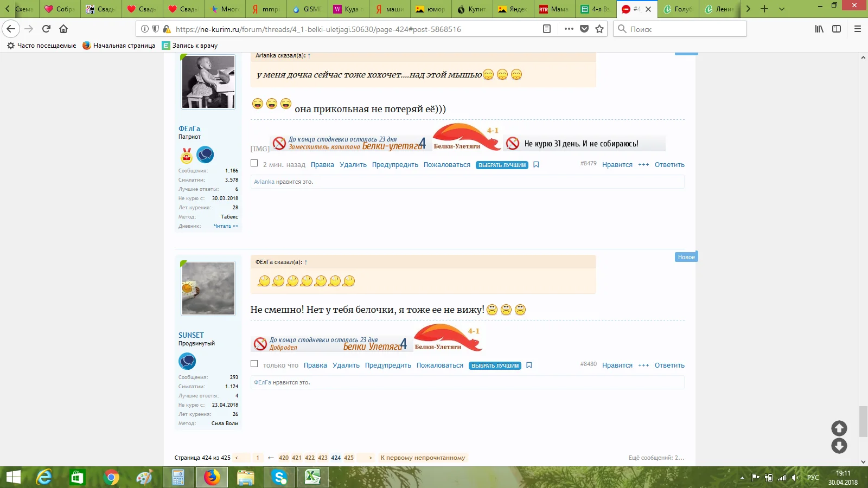
Task: Click the chat bubble badge under ФЕлГа
Action: (x=205, y=155)
